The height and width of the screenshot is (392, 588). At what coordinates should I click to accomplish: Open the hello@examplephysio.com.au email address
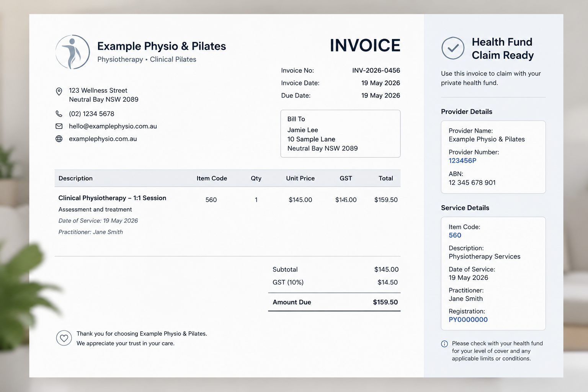point(113,126)
